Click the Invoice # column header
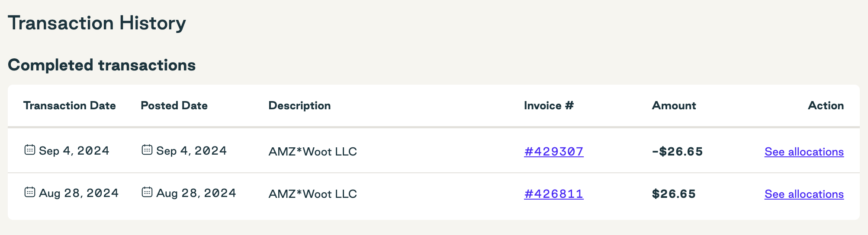Image resolution: width=868 pixels, height=235 pixels. [x=549, y=105]
